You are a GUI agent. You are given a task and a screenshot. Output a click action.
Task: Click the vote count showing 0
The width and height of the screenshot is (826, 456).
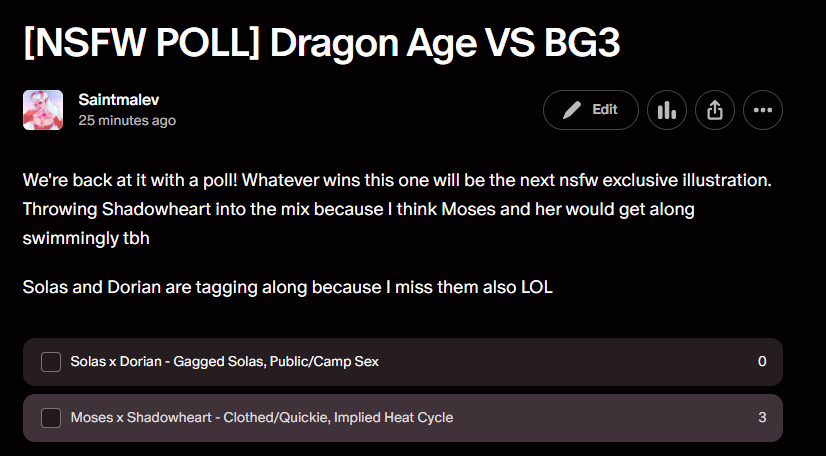pos(762,362)
